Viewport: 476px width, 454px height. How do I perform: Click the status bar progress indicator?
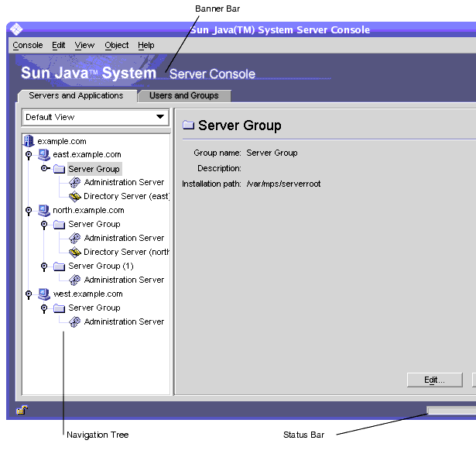(x=451, y=411)
